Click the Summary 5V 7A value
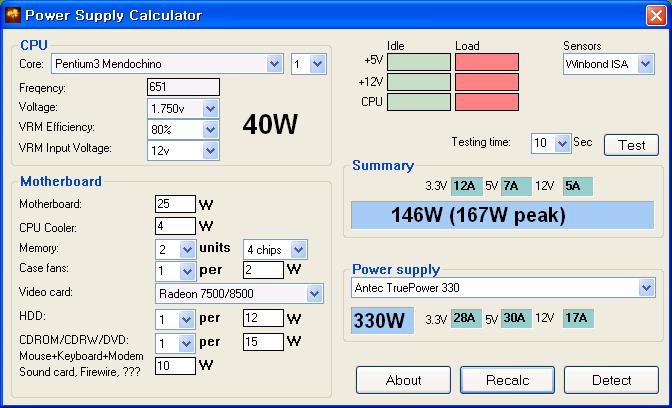The image size is (672, 408). pyautogui.click(x=516, y=186)
